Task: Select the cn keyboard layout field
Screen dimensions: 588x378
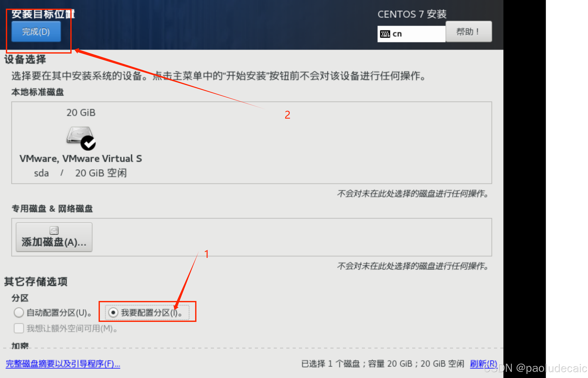Action: coord(411,34)
